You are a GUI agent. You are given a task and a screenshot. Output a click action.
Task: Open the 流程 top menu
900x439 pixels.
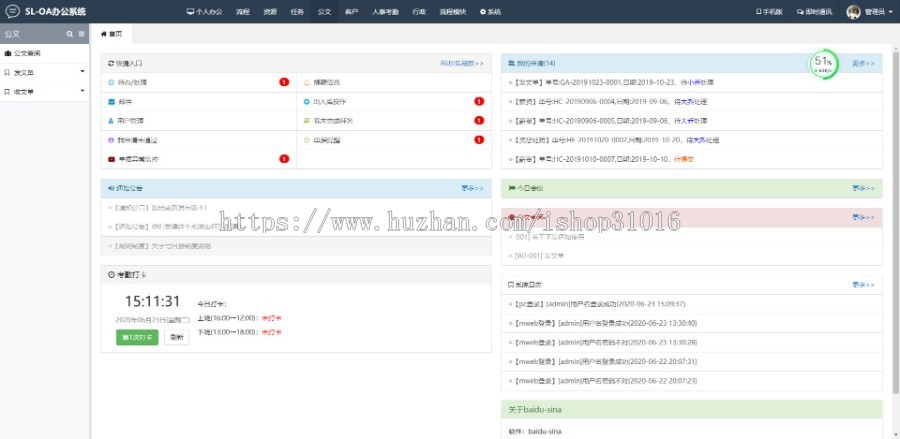[243, 11]
